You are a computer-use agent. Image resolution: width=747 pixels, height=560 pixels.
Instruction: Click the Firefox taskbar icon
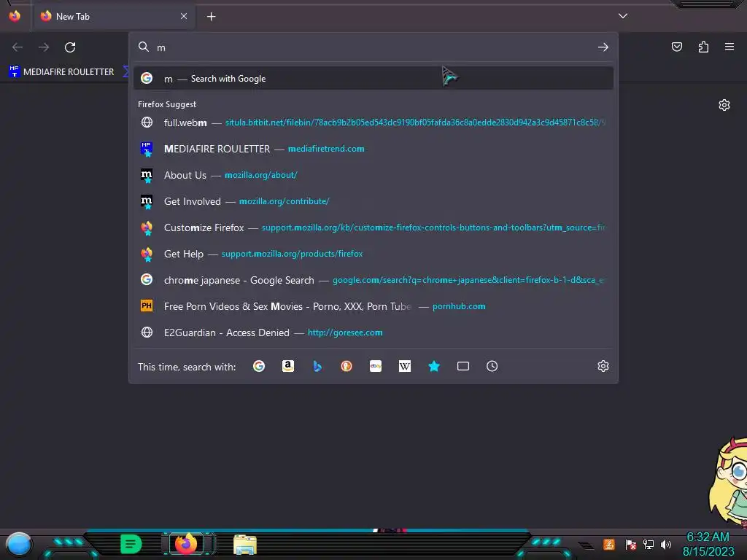(x=186, y=544)
